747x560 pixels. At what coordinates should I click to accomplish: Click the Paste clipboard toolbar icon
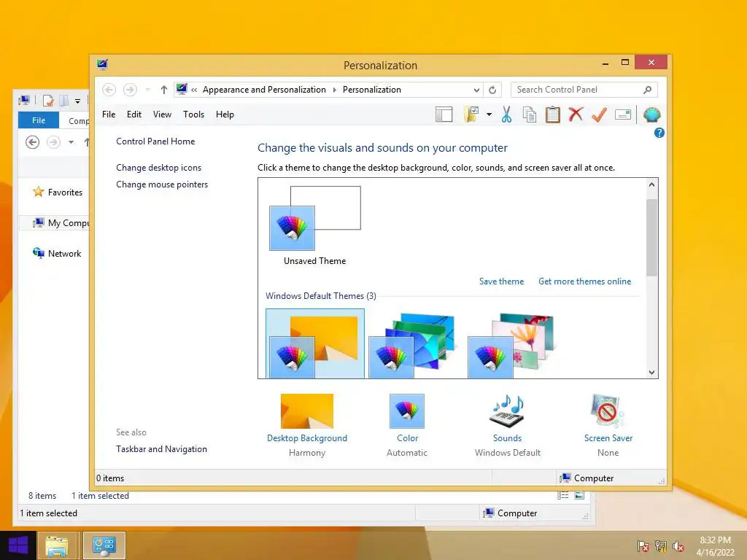point(553,114)
